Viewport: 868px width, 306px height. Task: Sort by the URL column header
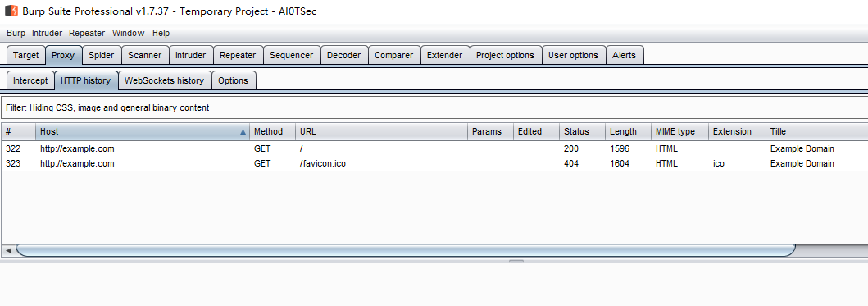[381, 131]
